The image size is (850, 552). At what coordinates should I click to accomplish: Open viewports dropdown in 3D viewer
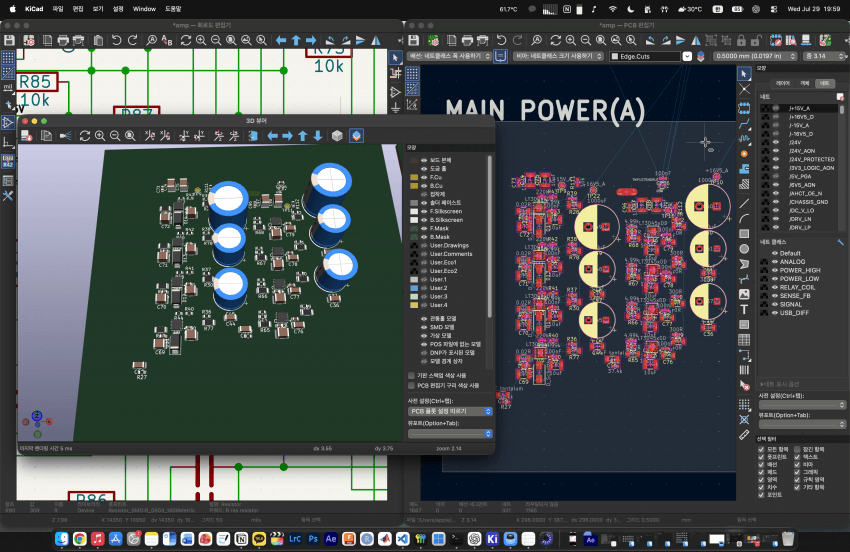450,433
